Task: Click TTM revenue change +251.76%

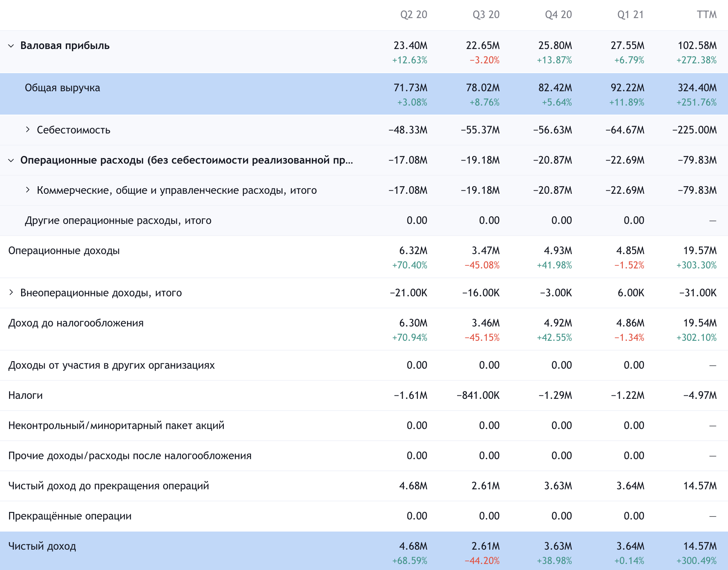Action: click(x=696, y=103)
